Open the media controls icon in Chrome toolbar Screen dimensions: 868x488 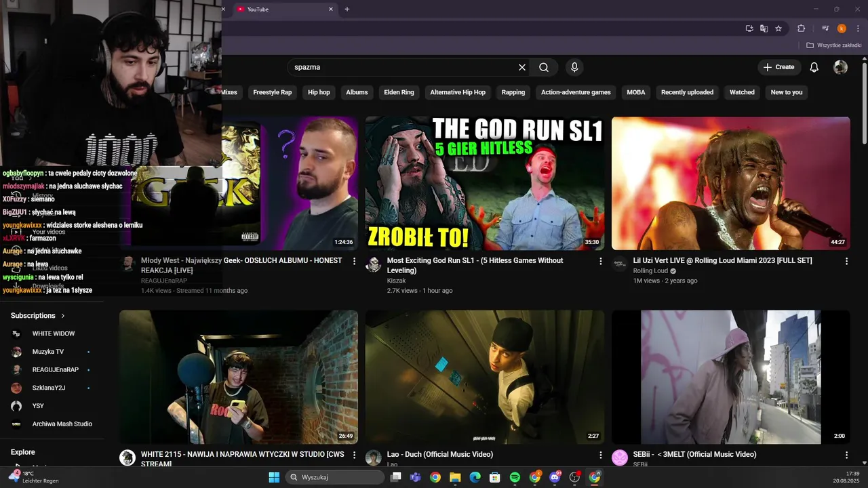point(825,28)
